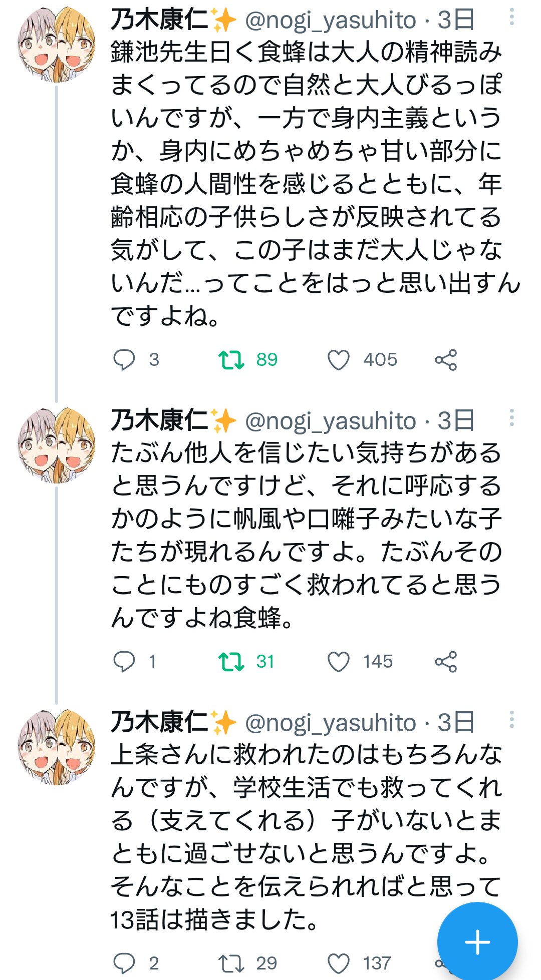
Task: Open more options on the third tweet
Action: click(511, 720)
